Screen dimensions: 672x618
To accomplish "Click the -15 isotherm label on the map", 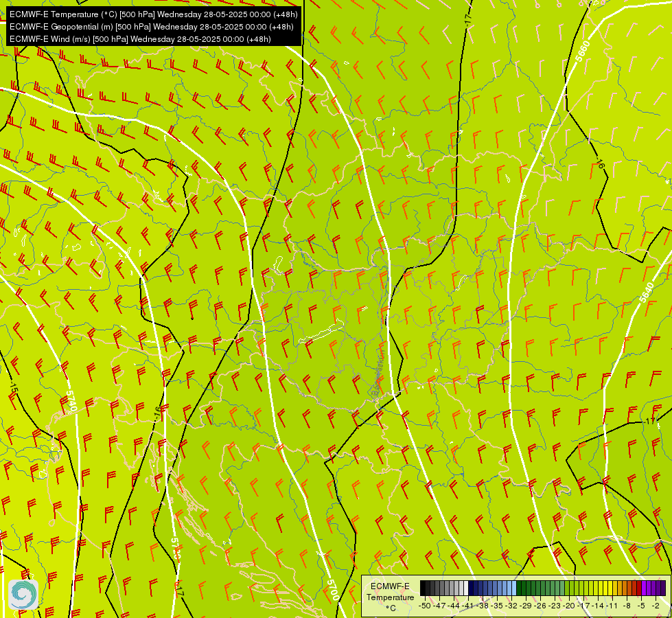I will (x=13, y=386).
